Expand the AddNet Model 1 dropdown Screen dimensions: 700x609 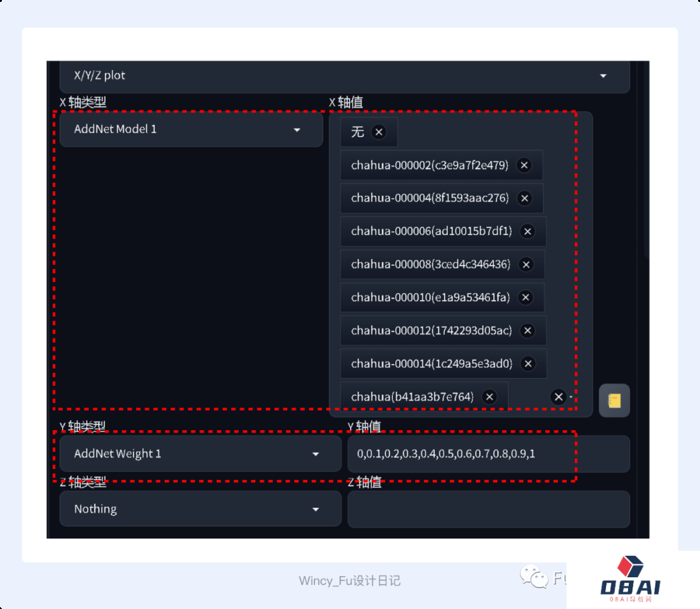[x=297, y=130]
